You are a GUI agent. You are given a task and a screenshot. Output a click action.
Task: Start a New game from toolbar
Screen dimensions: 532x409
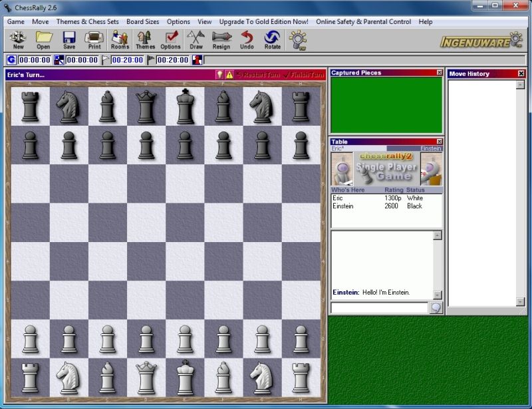pos(18,40)
